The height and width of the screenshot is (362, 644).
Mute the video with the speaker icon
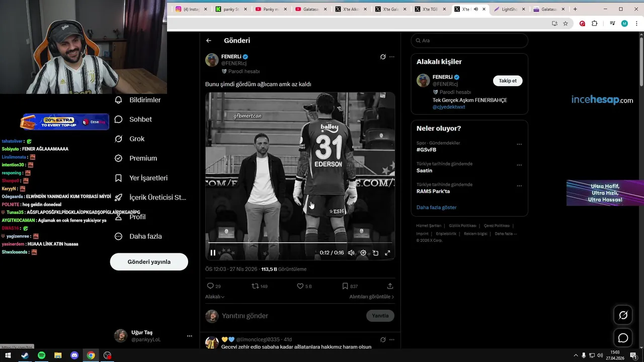point(351,253)
